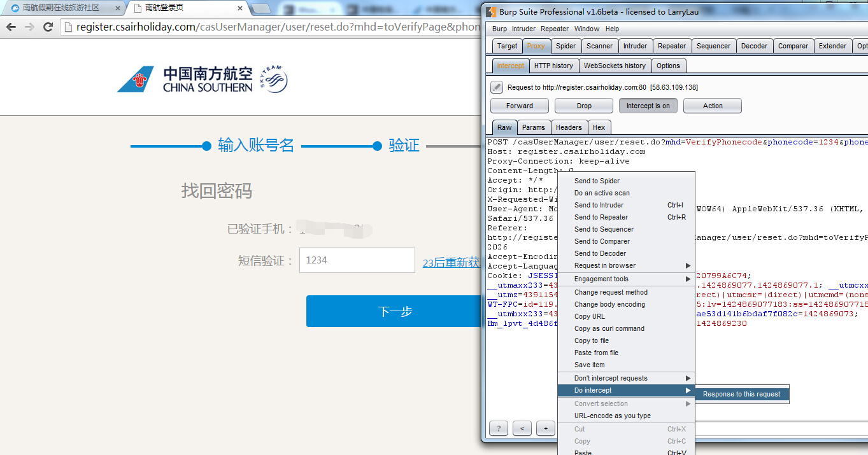This screenshot has width=868, height=455.
Task: Choose Paste from file
Action: [x=626, y=353]
